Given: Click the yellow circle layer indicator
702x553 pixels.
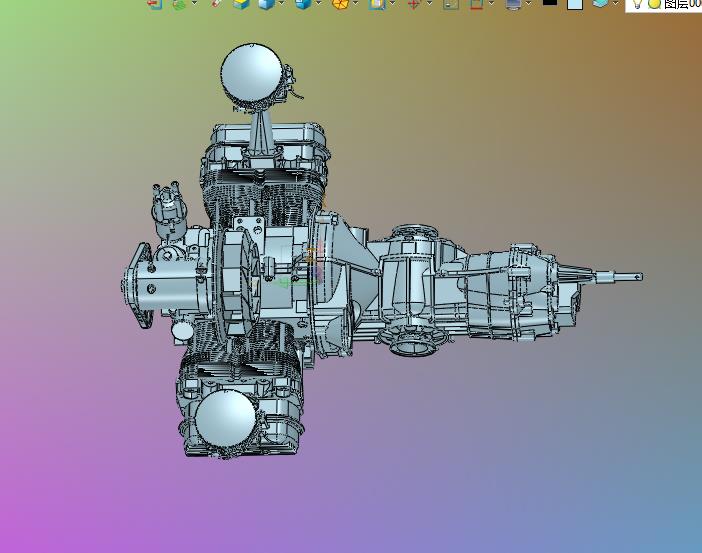Looking at the screenshot, I should coord(655,4).
